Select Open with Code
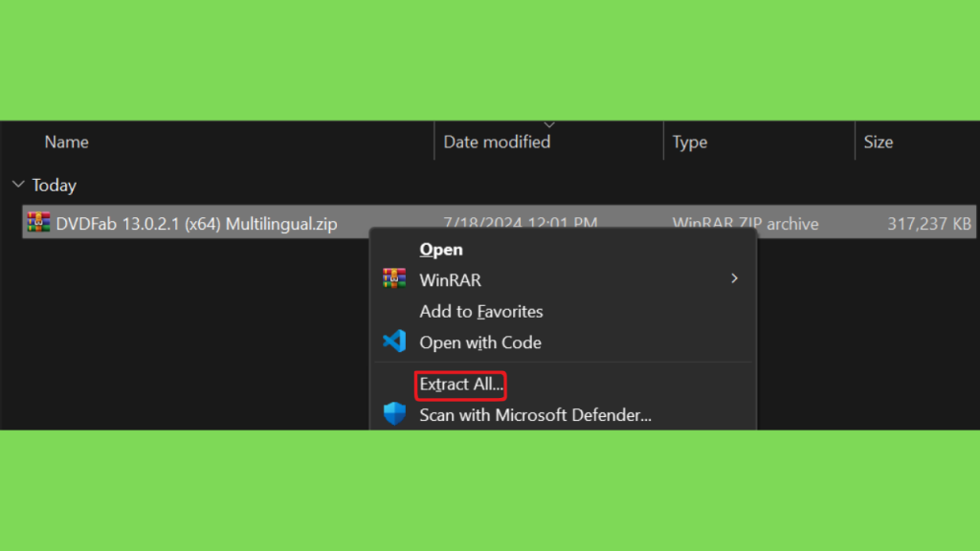Image resolution: width=980 pixels, height=551 pixels. click(x=480, y=342)
